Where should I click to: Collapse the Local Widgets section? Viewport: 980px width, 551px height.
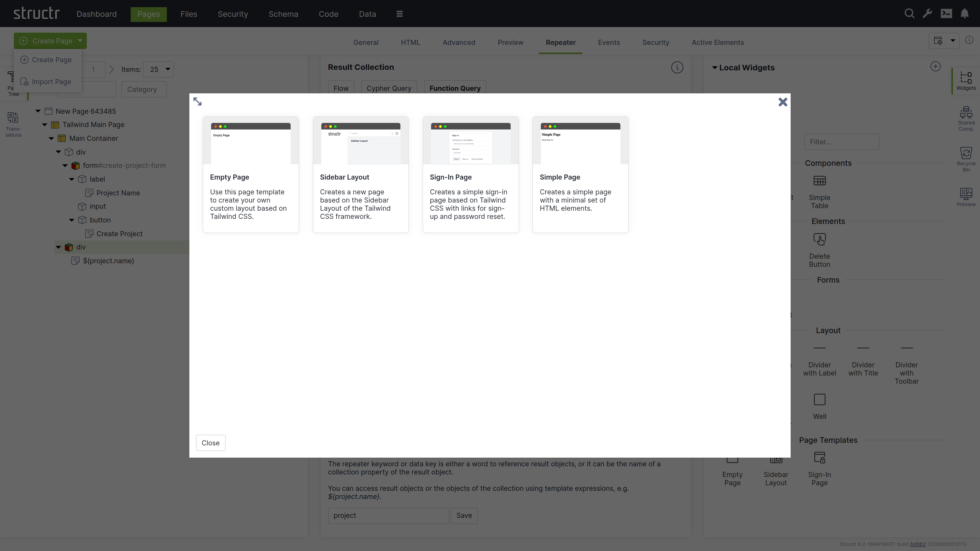point(715,67)
